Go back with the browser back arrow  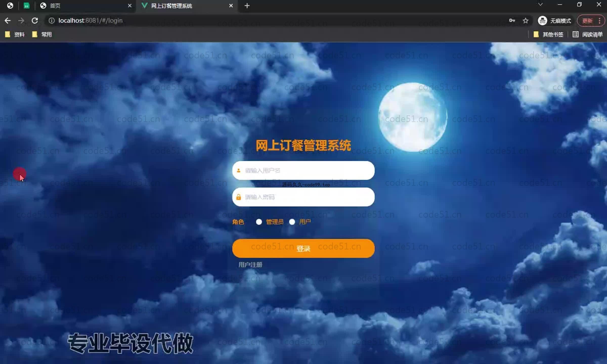(8, 20)
